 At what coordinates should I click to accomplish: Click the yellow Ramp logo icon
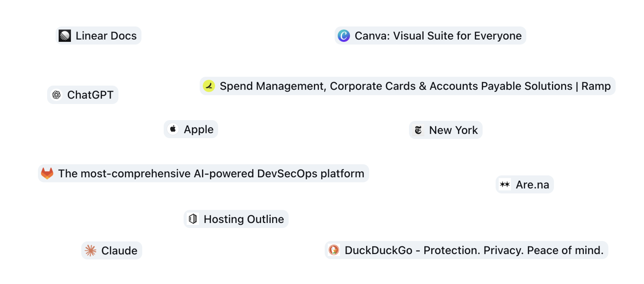point(209,86)
